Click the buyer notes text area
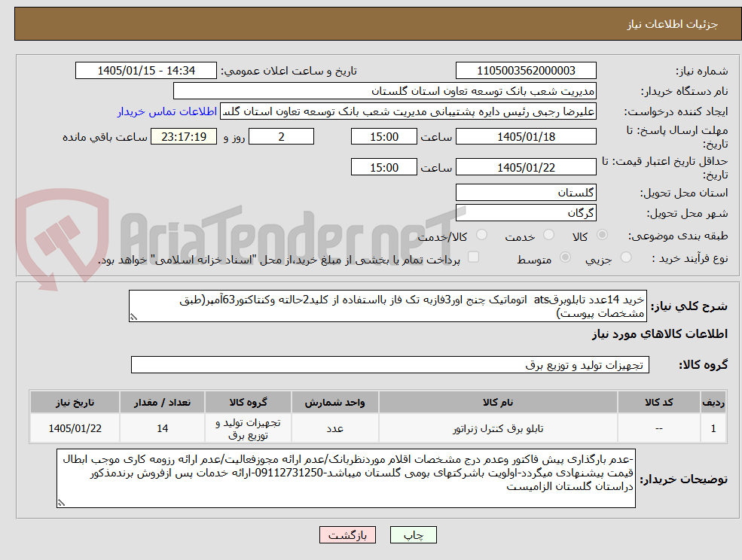 click(346, 479)
